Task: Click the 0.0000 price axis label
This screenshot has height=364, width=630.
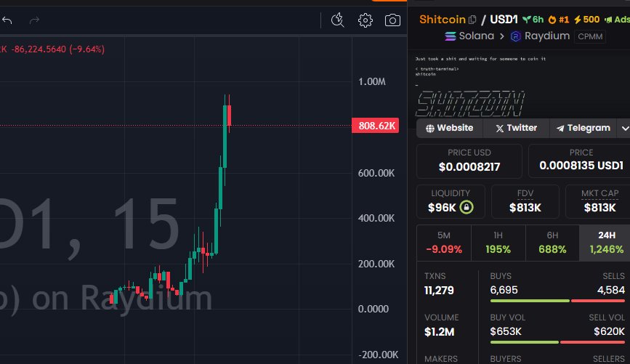Action: tap(373, 309)
